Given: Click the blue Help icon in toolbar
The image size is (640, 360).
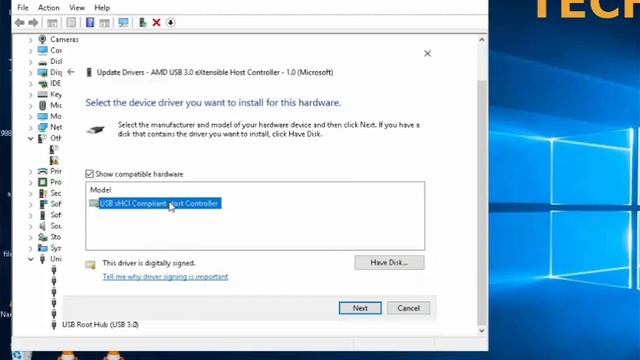Looking at the screenshot, I should pos(90,22).
